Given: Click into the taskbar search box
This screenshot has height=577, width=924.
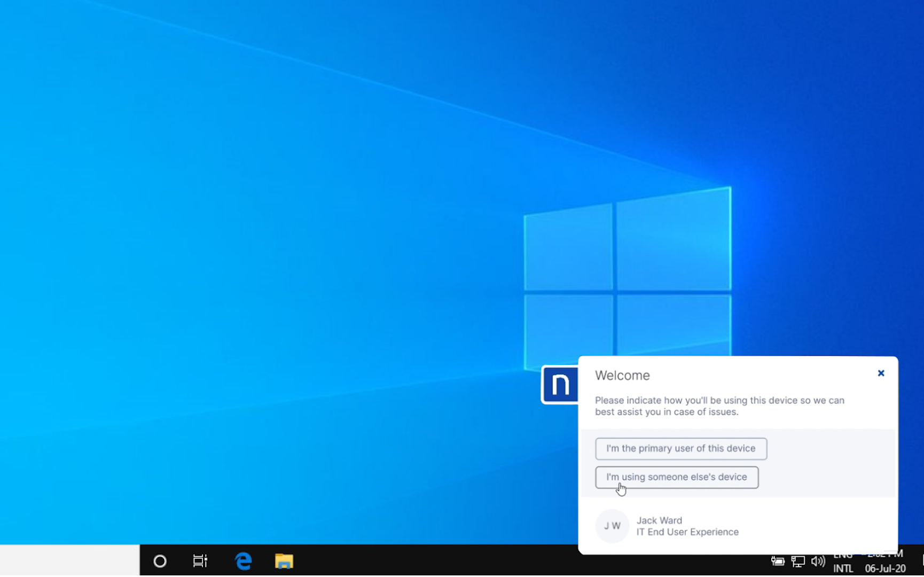Looking at the screenshot, I should (70, 560).
